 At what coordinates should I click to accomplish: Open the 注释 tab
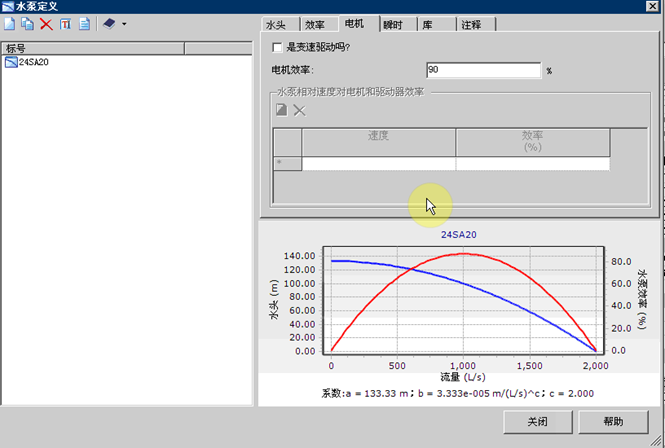click(470, 24)
